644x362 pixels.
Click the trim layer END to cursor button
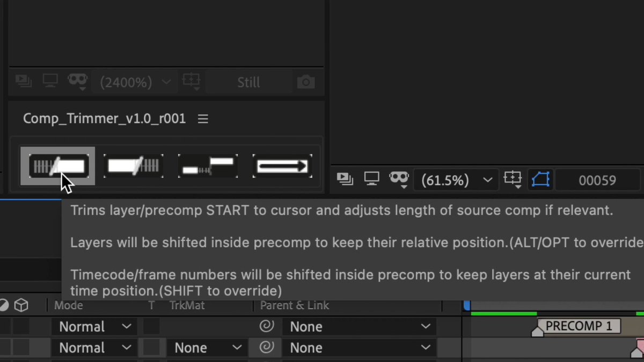(133, 166)
